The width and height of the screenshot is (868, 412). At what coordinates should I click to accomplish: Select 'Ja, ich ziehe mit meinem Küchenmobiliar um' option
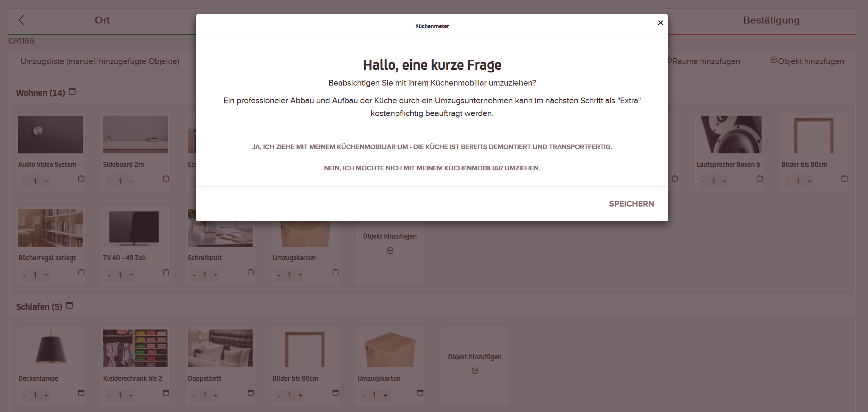[x=432, y=147]
